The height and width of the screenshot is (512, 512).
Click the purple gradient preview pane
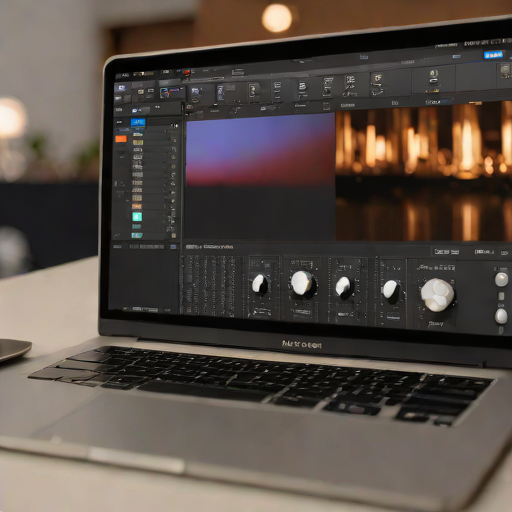coord(260,149)
